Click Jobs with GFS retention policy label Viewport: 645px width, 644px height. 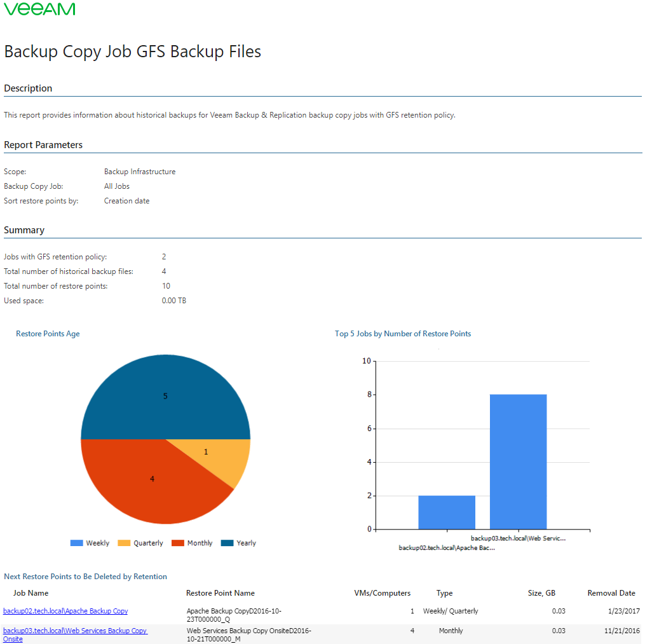[55, 257]
